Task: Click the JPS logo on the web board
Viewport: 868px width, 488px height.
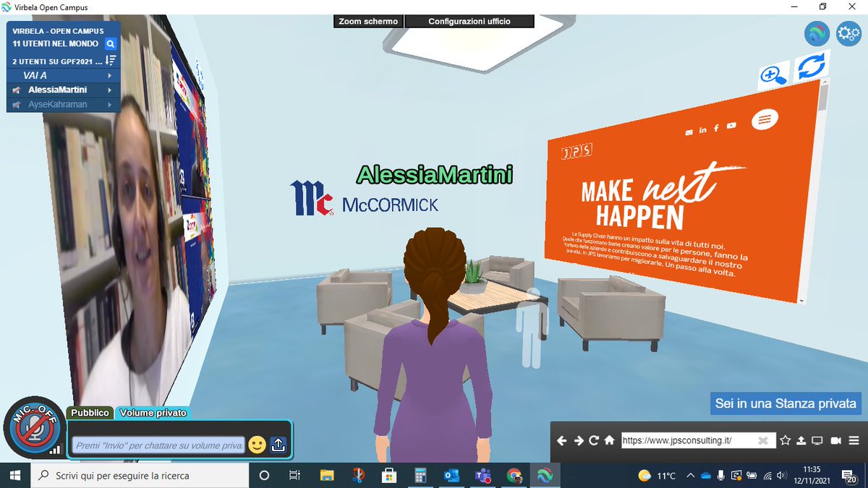Action: click(576, 151)
